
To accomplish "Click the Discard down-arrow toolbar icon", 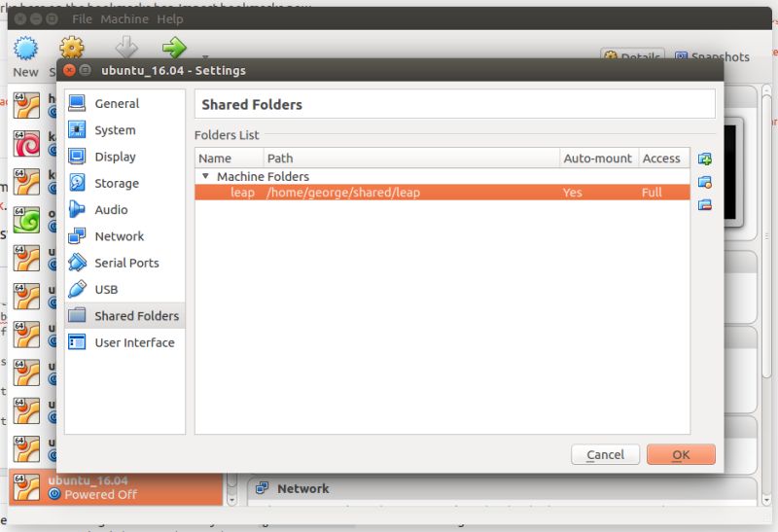I will [126, 47].
